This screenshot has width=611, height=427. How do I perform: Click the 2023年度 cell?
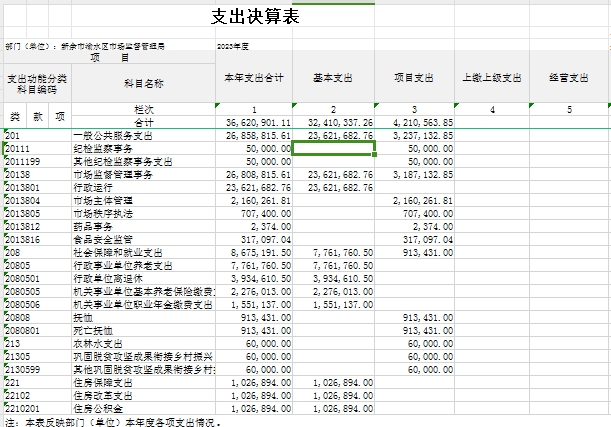(232, 46)
